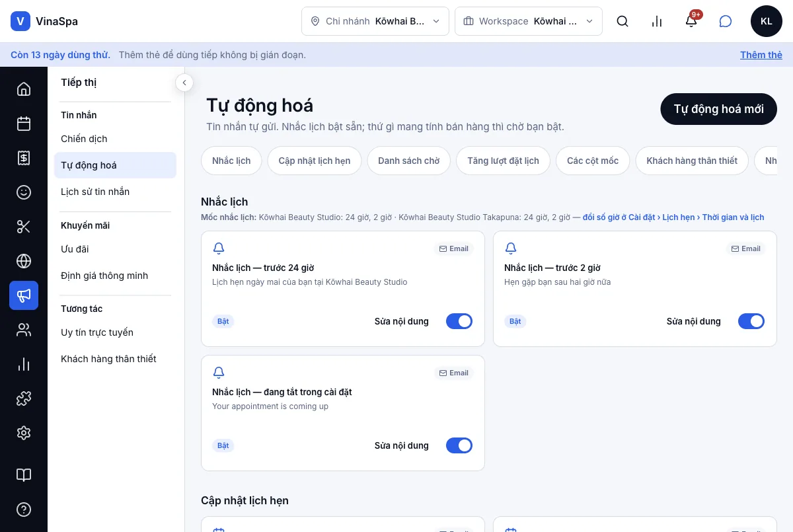Select megaphone marketing icon in rail

(x=24, y=295)
